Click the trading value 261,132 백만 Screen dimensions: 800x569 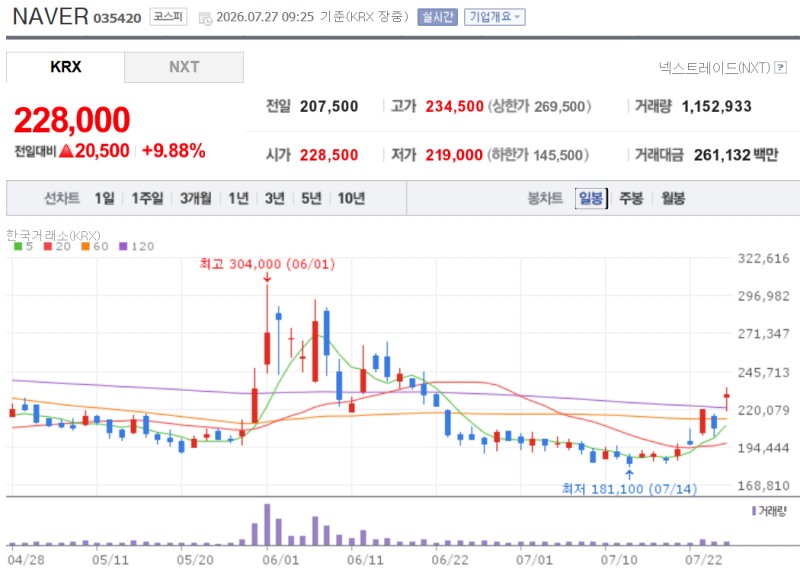click(736, 155)
